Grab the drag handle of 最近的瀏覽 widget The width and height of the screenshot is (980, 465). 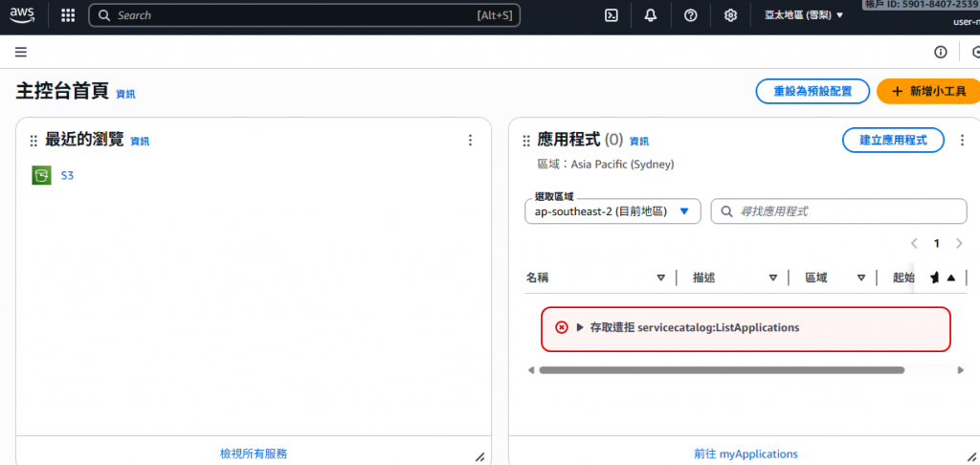(x=33, y=141)
